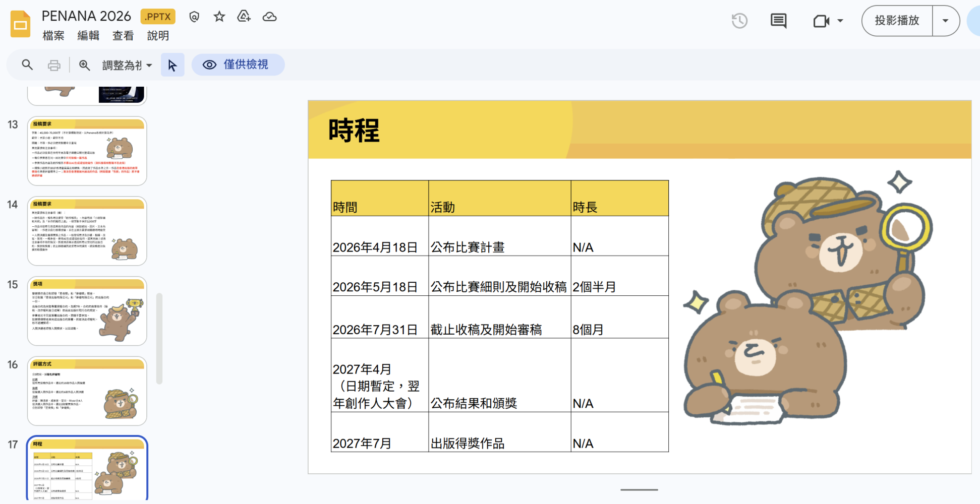980x504 pixels.
Task: Click the filmstrip vertical scrollbar
Action: (159, 338)
